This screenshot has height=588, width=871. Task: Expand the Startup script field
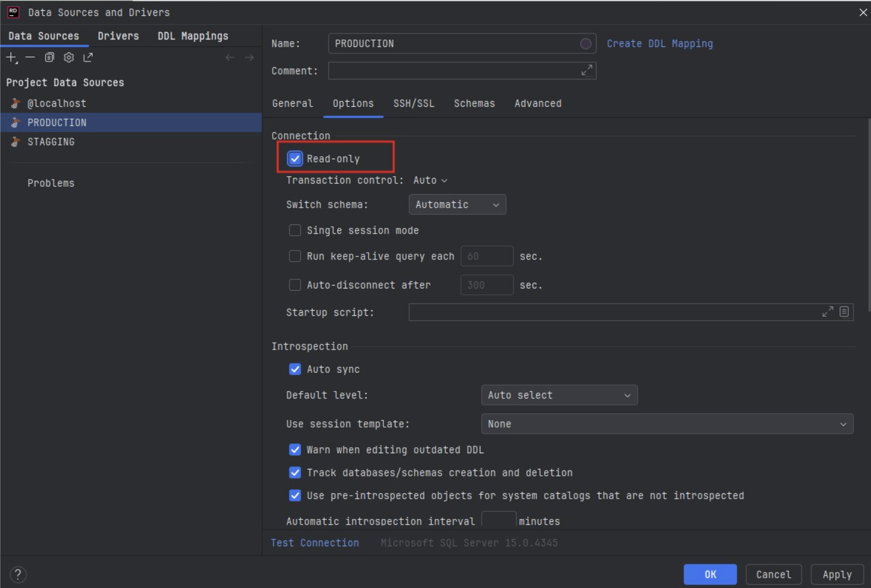tap(827, 312)
